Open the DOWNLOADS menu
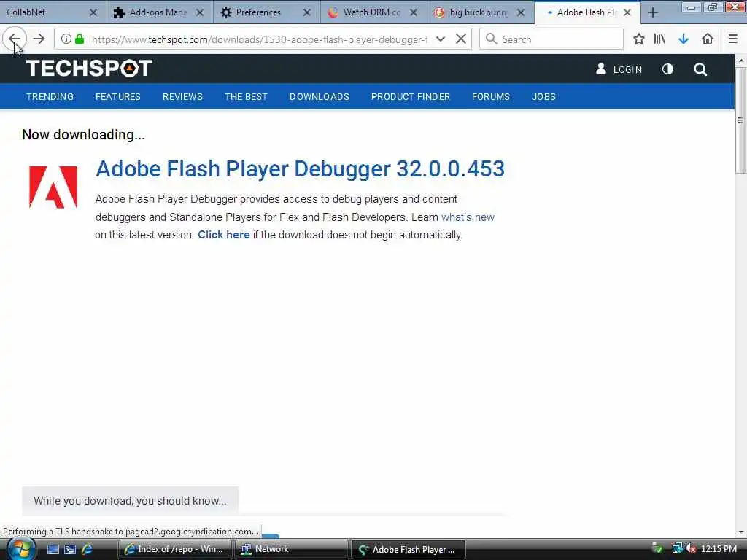 coord(320,97)
